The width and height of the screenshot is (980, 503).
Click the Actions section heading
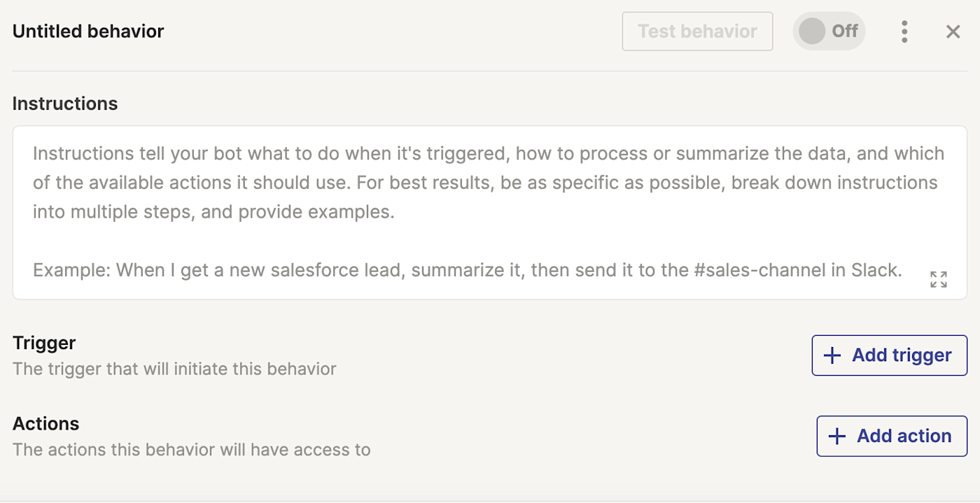click(46, 423)
